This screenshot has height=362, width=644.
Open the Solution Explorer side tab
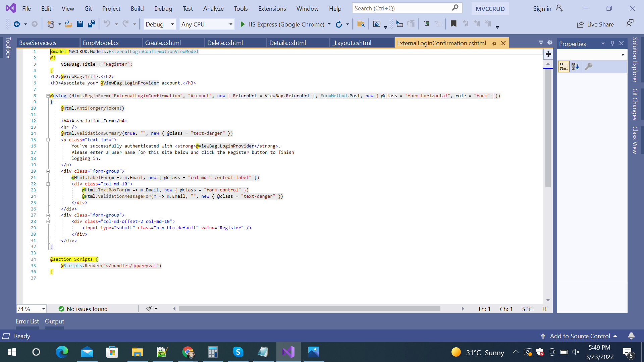pos(635,60)
